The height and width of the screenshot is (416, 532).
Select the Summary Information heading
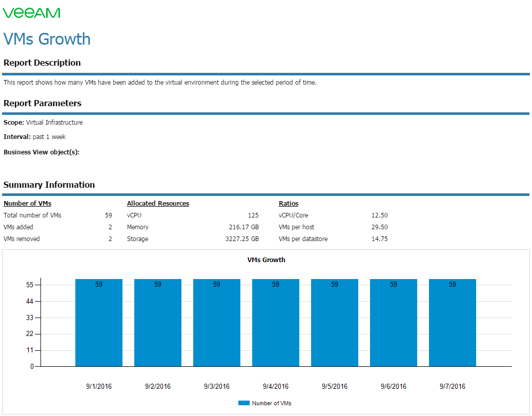coord(49,185)
